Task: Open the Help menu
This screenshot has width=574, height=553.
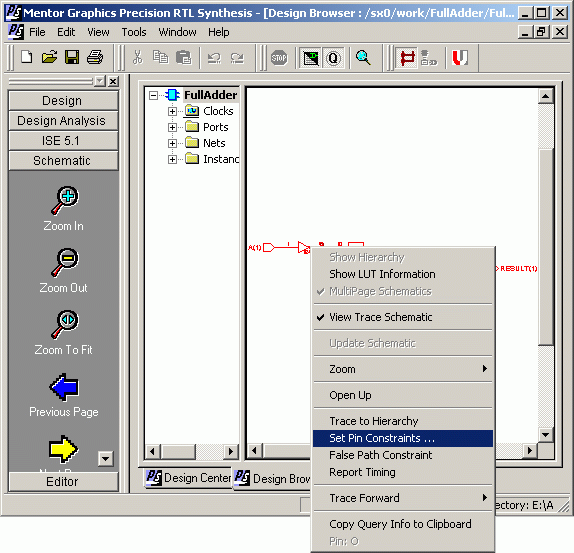Action: (x=219, y=32)
